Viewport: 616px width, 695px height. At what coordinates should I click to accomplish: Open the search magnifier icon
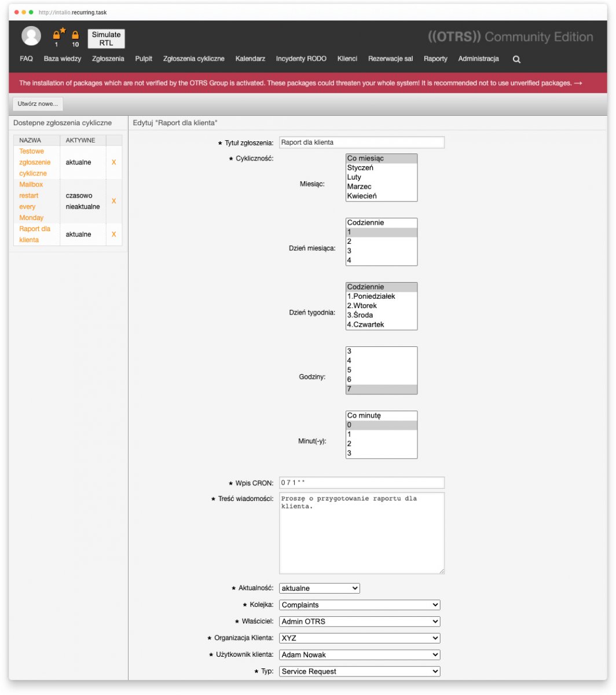pyautogui.click(x=516, y=59)
